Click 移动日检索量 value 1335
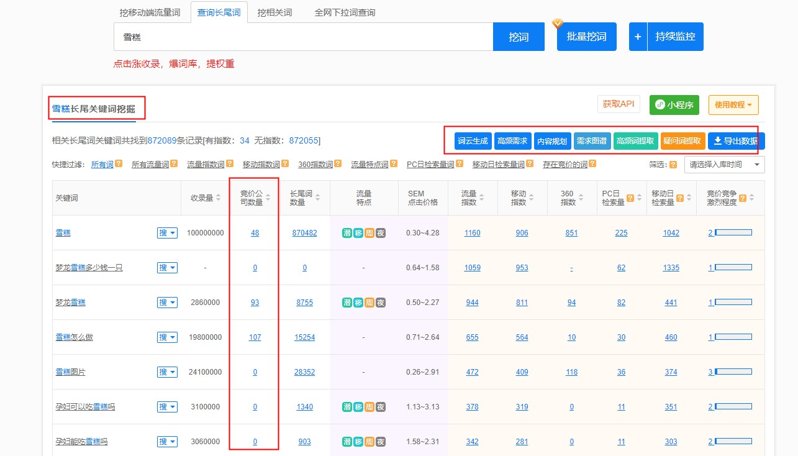 pyautogui.click(x=671, y=268)
